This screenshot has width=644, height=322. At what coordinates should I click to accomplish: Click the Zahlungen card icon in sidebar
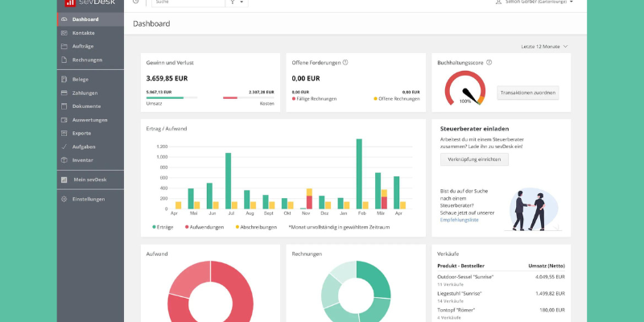coord(64,93)
